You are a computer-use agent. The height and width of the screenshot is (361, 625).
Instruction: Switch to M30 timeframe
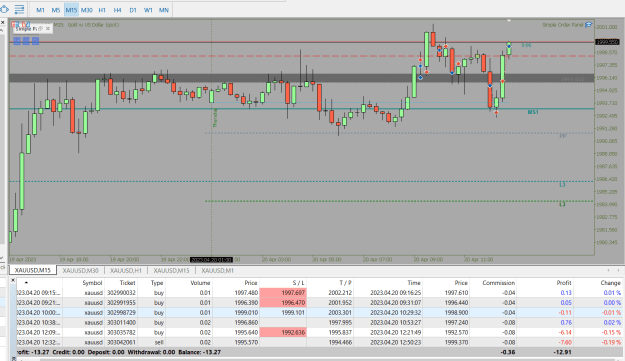pyautogui.click(x=86, y=10)
